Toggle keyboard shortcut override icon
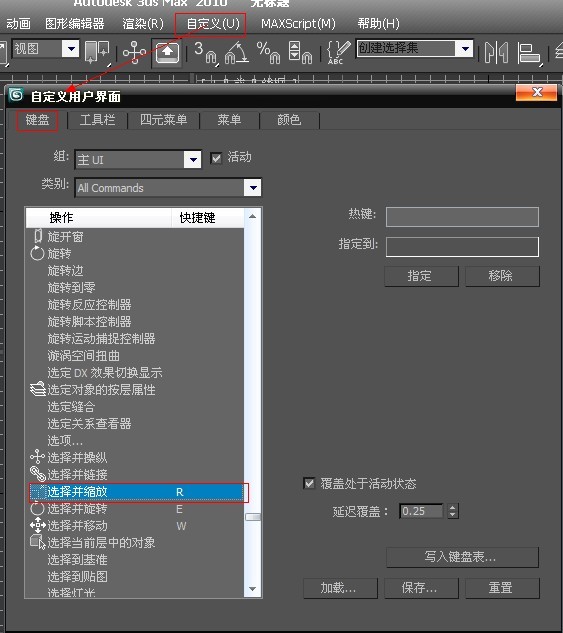Viewport: 563px width, 633px height. pos(167,52)
